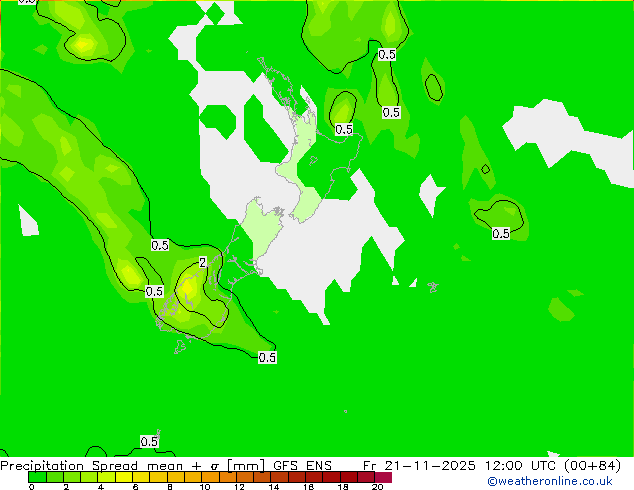
Task: Select the magenta legend swatch past 20
Action: 383,477
